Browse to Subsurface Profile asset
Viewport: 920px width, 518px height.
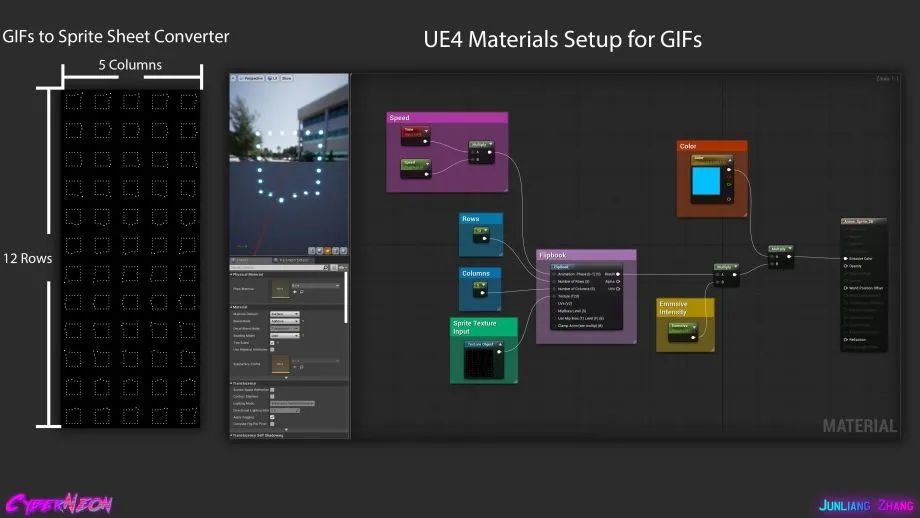pyautogui.click(x=302, y=367)
